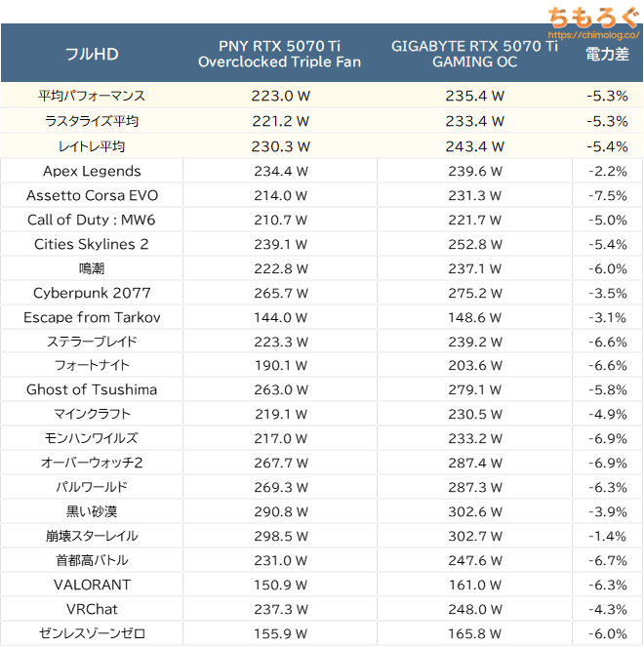
Task: Select the PNY RTX 5070 Ti header
Action: (279, 54)
